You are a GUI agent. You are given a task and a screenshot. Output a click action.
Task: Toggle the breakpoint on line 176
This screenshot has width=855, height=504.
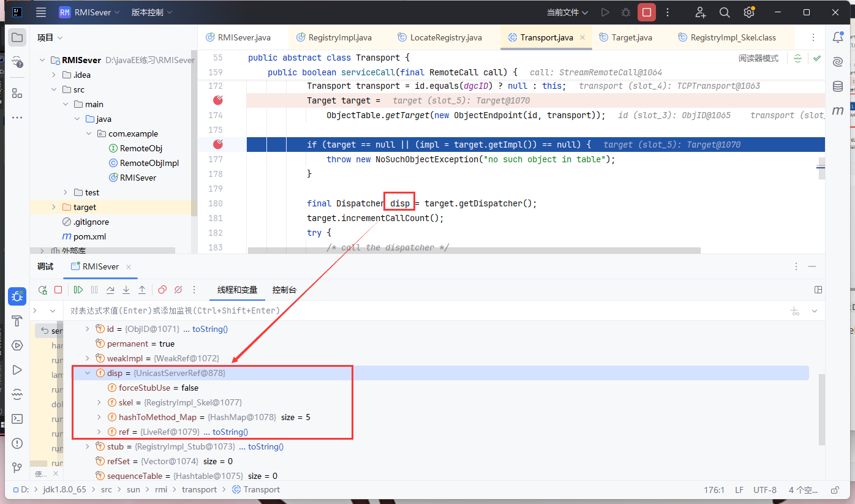[x=217, y=145]
